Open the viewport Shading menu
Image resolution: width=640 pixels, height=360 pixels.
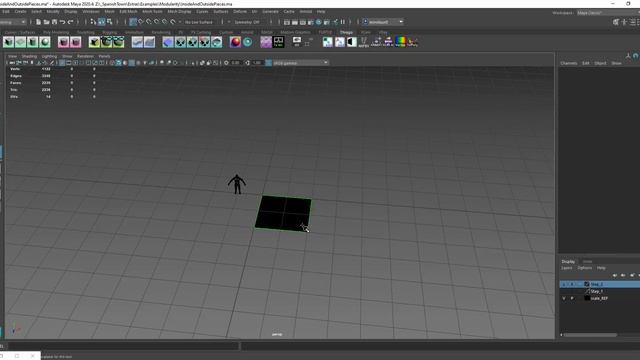29,56
